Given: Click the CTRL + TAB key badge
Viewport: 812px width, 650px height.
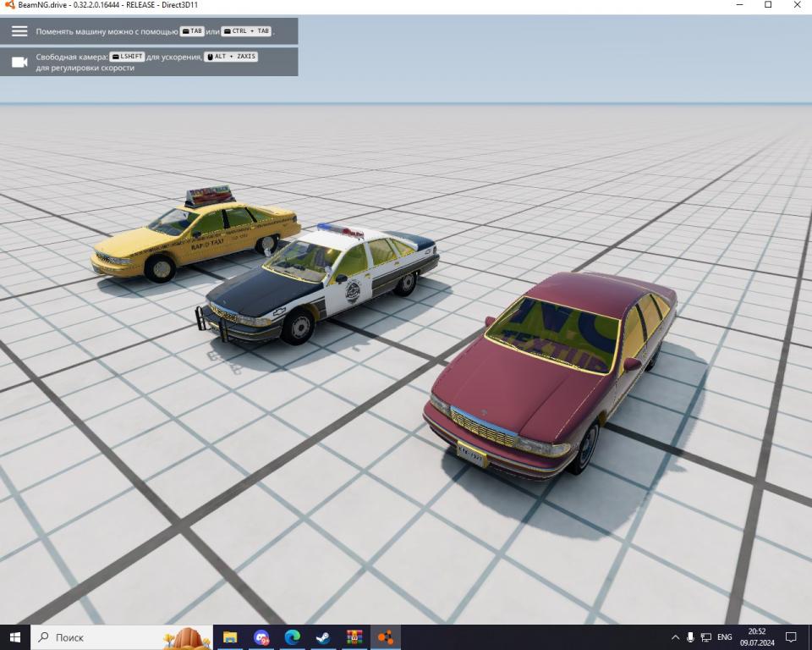Looking at the screenshot, I should click(246, 31).
